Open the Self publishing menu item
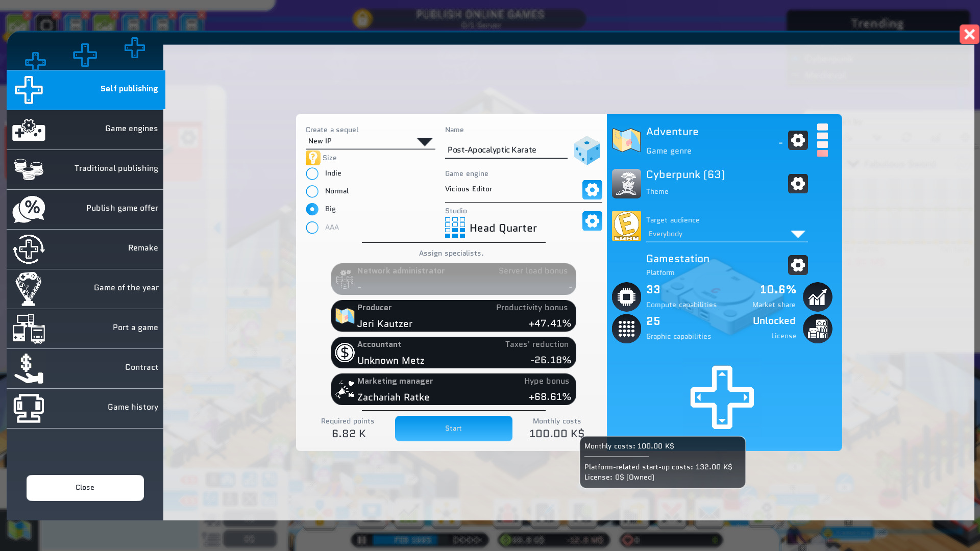The image size is (980, 551). point(85,89)
